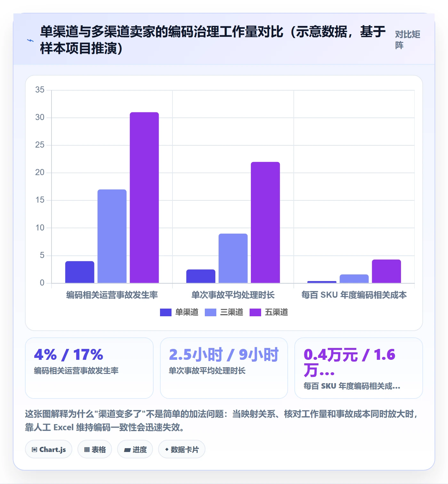Screen dimensions: 448x484
Task: Click the 进度 tag chip
Action: (x=135, y=449)
